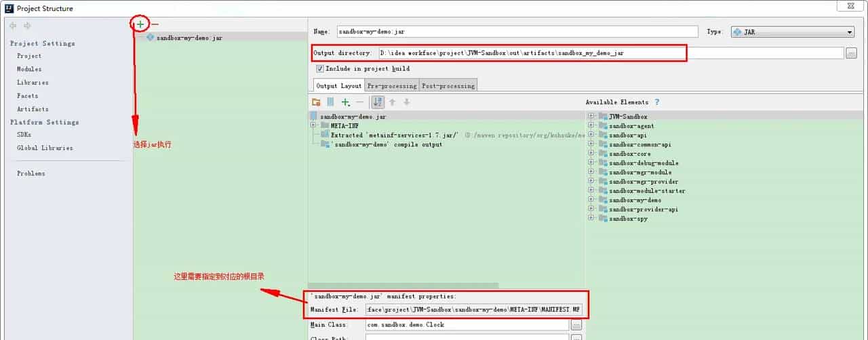Image resolution: width=868 pixels, height=340 pixels.
Task: Expand the sandbox-agent node
Action: point(592,126)
